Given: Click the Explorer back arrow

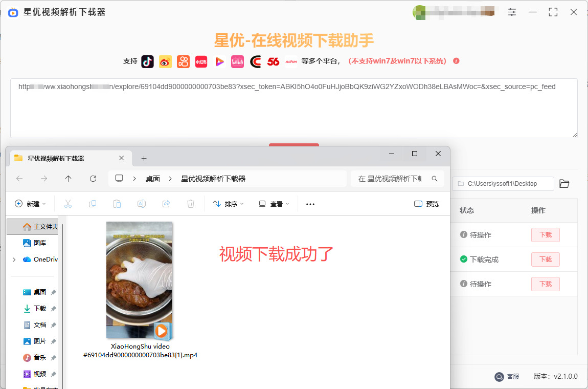Looking at the screenshot, I should 19,179.
